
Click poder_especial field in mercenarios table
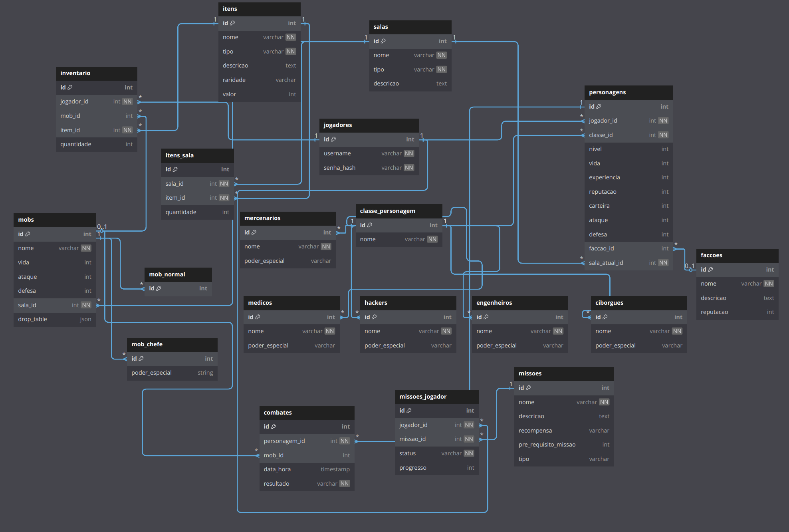pyautogui.click(x=287, y=261)
